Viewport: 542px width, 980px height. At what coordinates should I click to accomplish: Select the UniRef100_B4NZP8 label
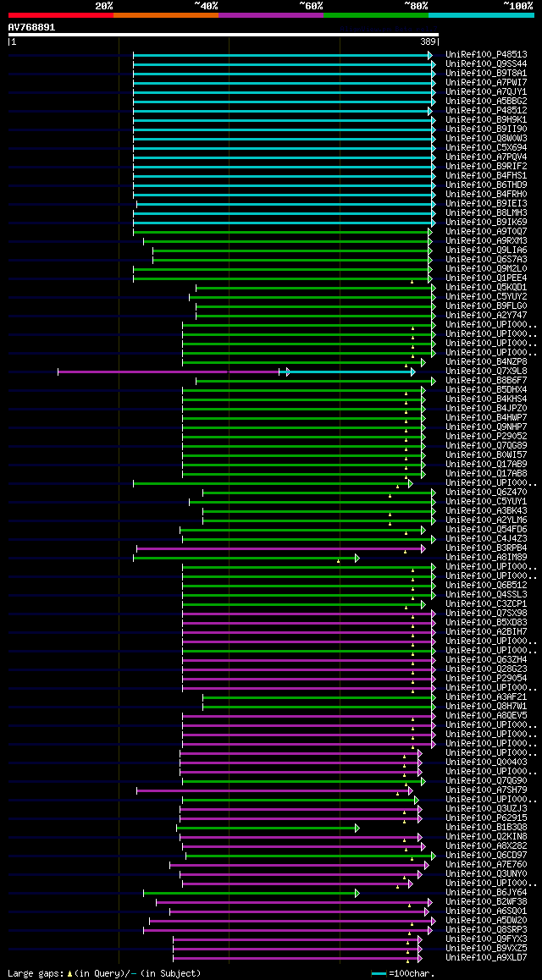point(486,362)
